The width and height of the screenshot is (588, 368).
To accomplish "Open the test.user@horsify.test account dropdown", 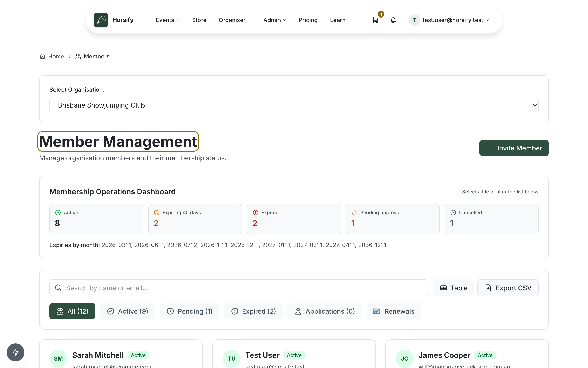I will point(449,20).
